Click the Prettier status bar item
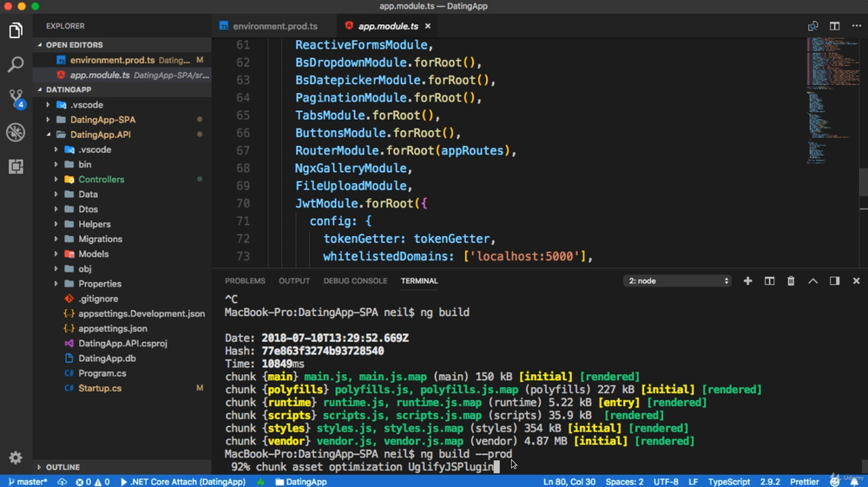 805,482
